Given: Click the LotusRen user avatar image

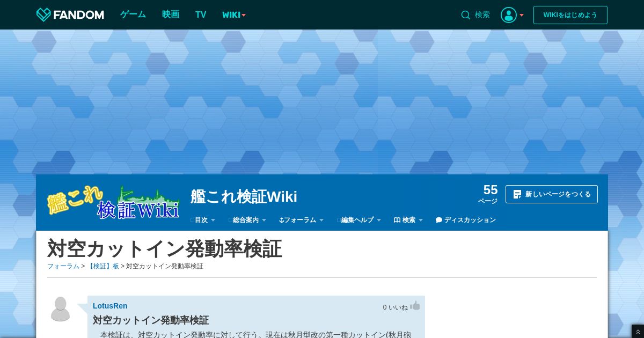Looking at the screenshot, I should coord(60,309).
